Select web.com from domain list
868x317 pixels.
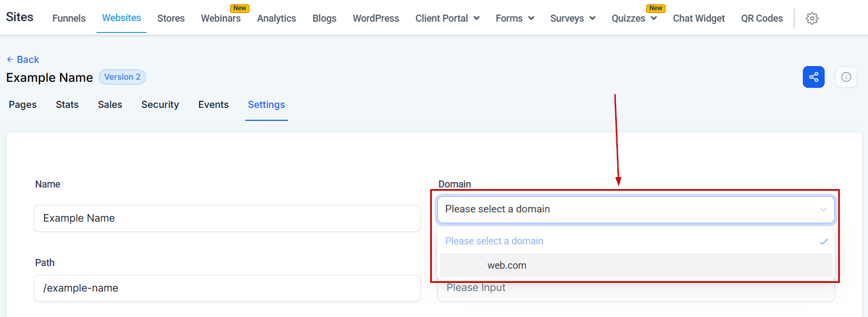pos(636,266)
